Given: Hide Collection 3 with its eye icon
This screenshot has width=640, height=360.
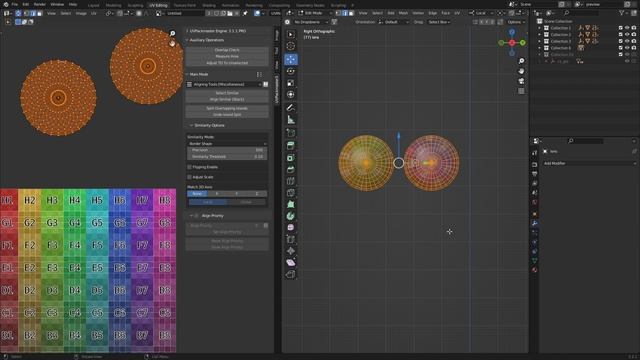Looking at the screenshot, I should (x=627, y=41).
